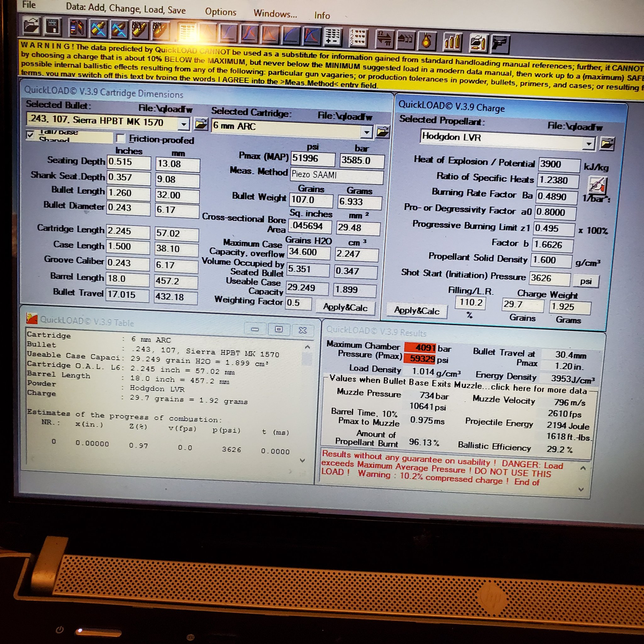Expand the Selected Bullet dropdown arrow

(x=183, y=124)
